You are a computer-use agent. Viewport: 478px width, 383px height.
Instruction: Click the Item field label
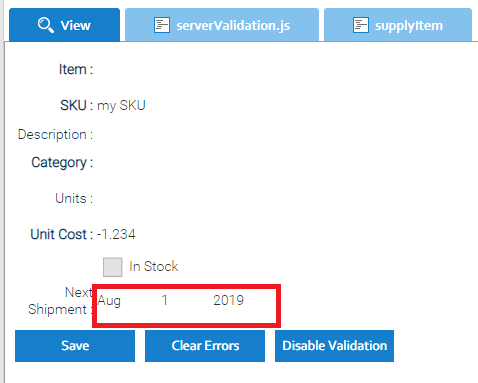pos(76,69)
